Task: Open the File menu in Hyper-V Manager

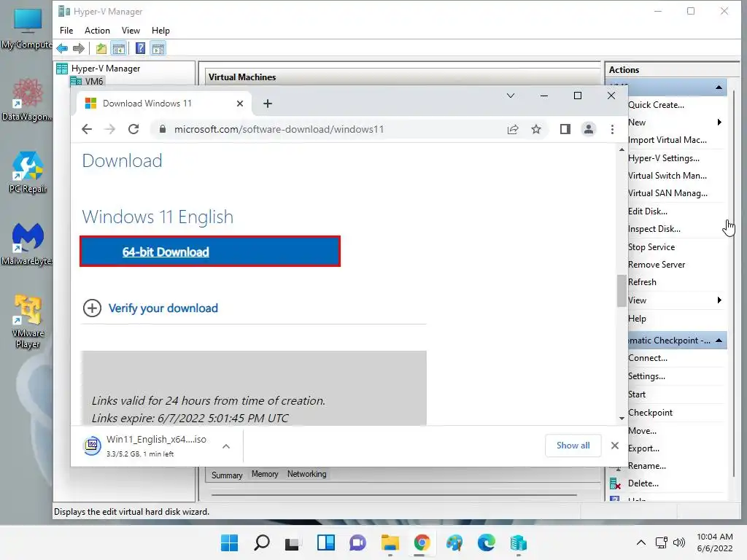Action: 66,31
